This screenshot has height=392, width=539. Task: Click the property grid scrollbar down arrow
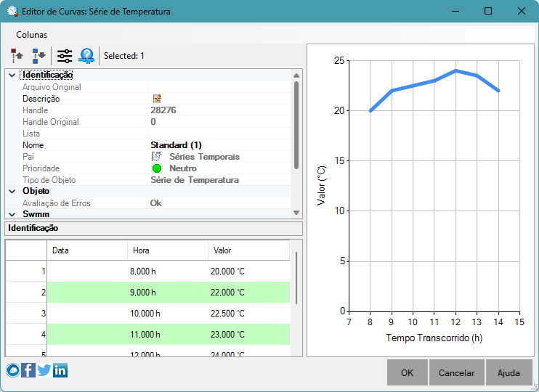[x=296, y=213]
